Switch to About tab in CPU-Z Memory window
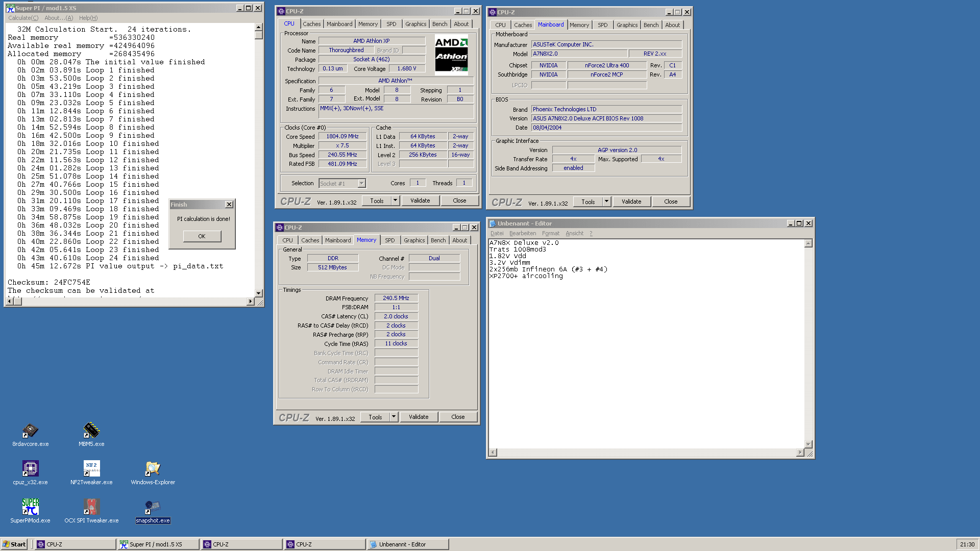The height and width of the screenshot is (551, 980). (x=459, y=240)
